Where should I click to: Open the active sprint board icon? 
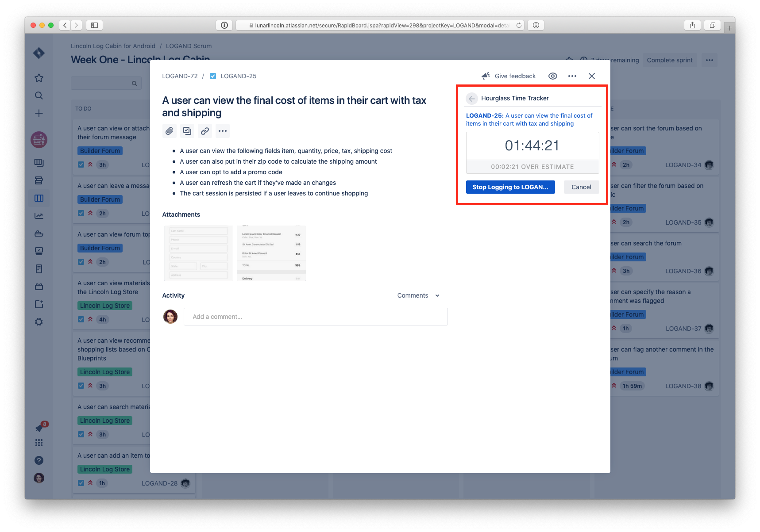tap(39, 198)
